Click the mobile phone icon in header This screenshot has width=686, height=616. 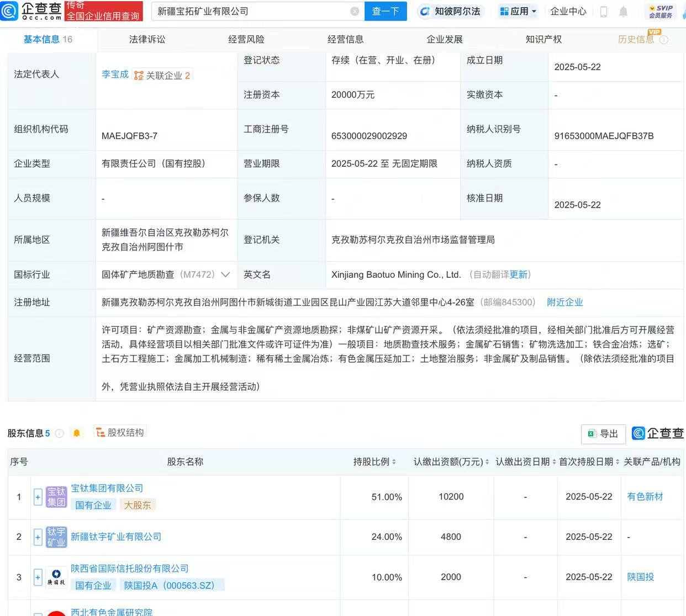click(604, 12)
